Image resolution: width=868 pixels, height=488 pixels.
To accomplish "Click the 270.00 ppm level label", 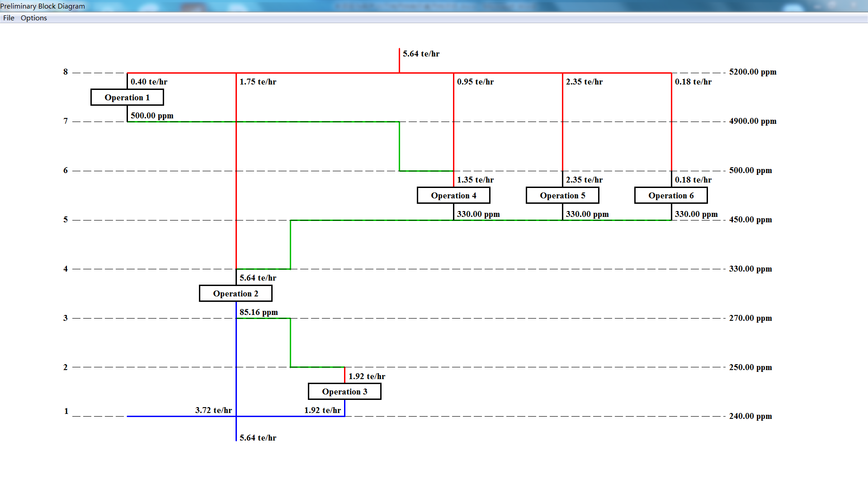I will (x=750, y=318).
